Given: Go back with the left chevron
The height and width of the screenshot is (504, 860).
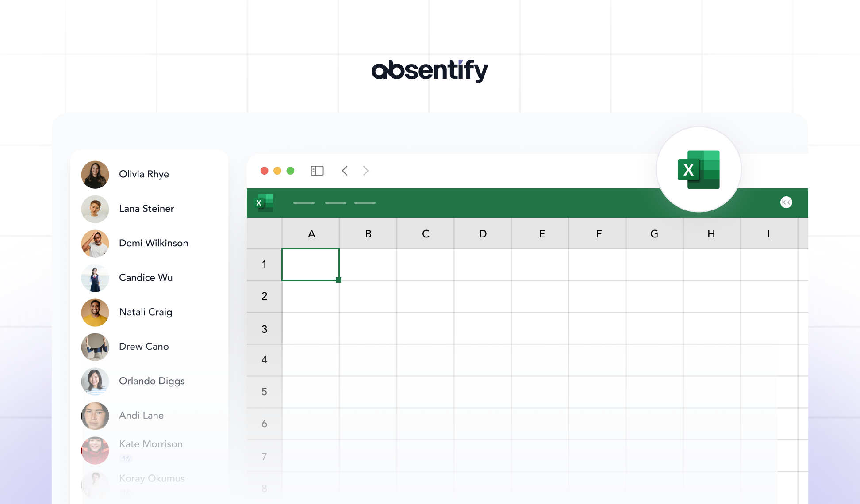Looking at the screenshot, I should [x=345, y=171].
